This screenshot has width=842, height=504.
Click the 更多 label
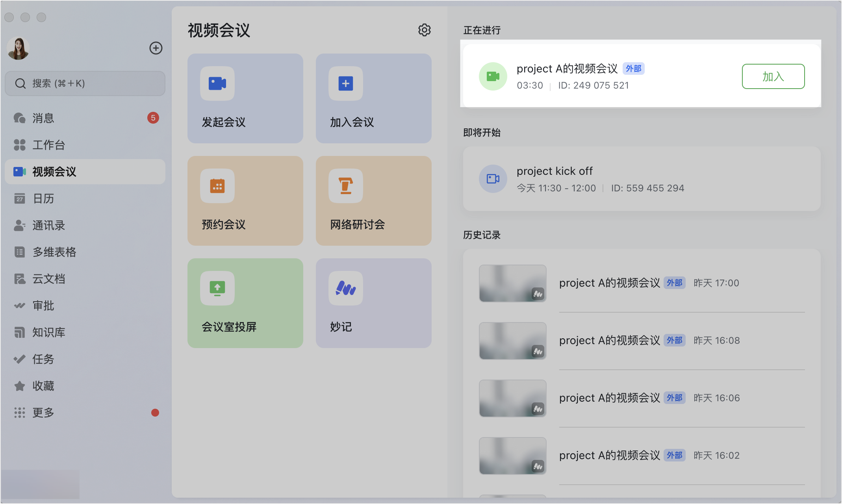point(43,413)
